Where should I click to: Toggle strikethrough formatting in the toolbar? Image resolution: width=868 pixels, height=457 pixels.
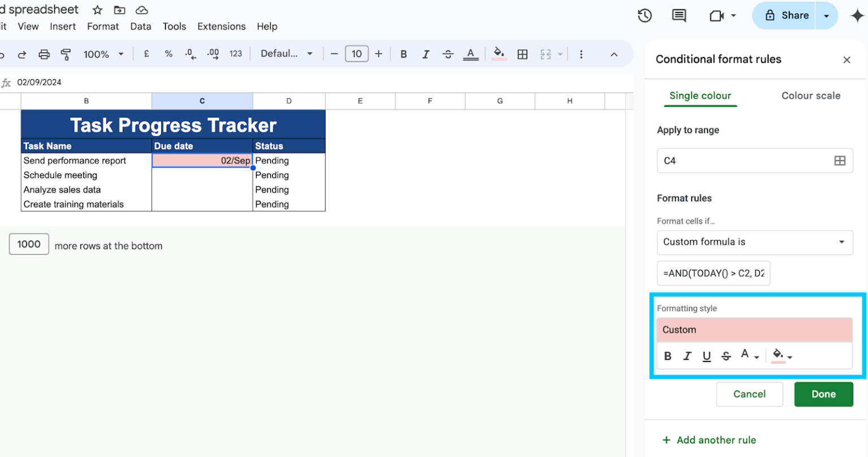pos(448,54)
